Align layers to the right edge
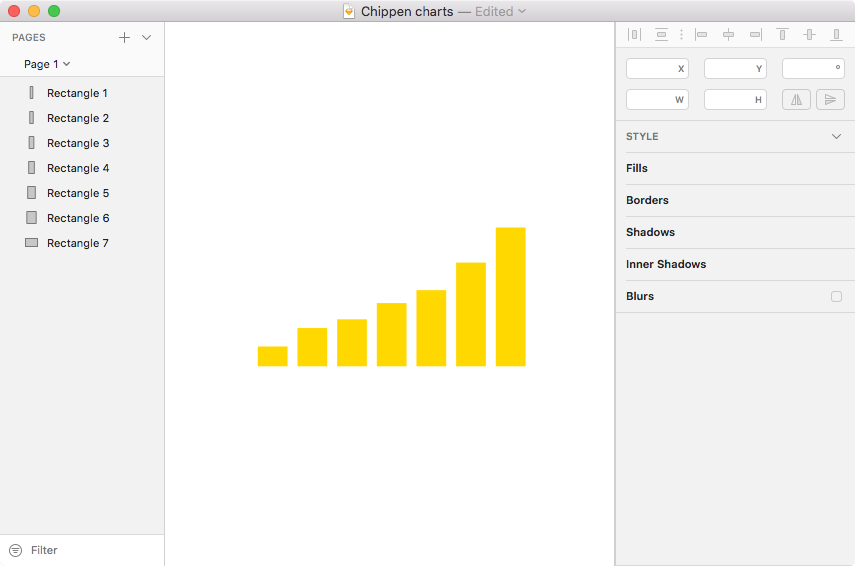855x566 pixels. pos(755,35)
